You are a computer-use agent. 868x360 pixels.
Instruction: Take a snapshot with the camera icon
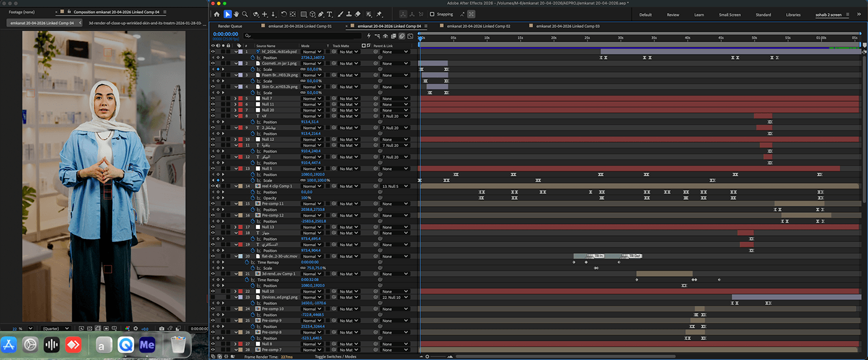(x=161, y=328)
